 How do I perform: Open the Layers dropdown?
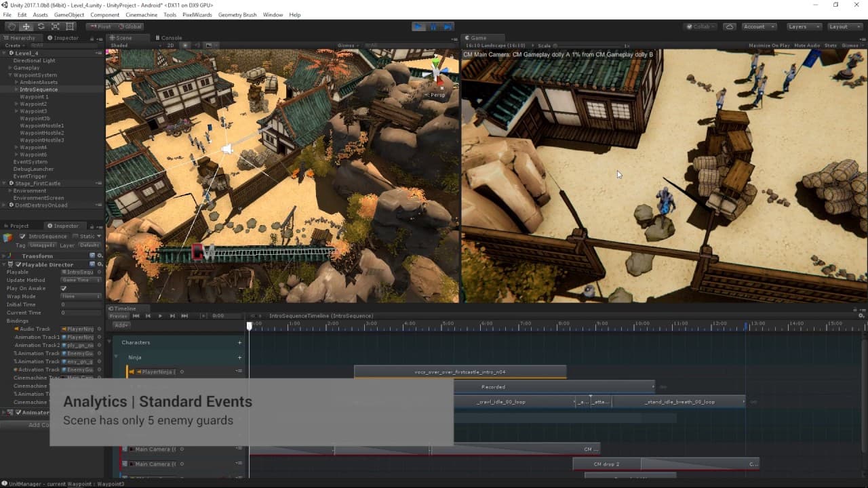(804, 26)
